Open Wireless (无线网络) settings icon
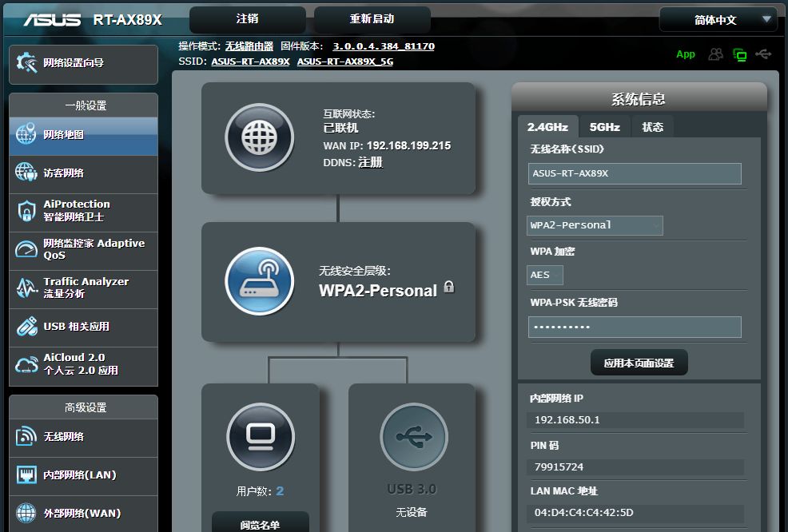The width and height of the screenshot is (788, 532). tap(26, 436)
